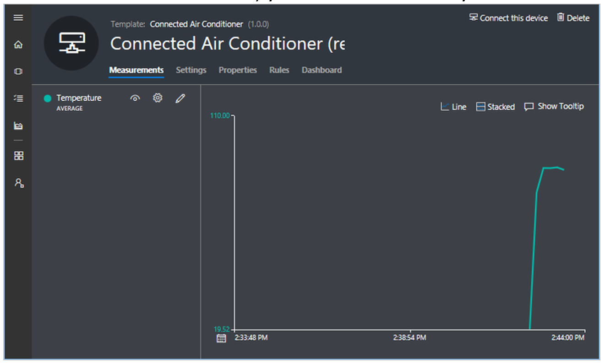Click the 2:33:48 PM time label
Viewport: 605px width, 364px height.
pos(251,337)
